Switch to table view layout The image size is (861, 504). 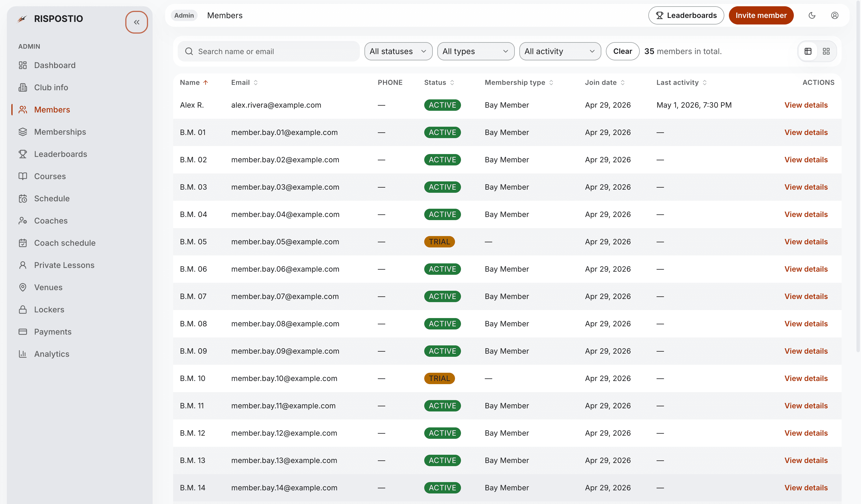pos(808,51)
